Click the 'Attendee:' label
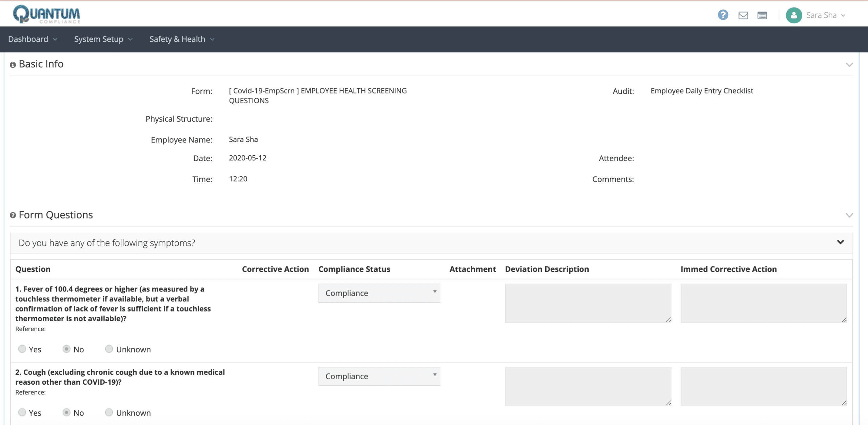This screenshot has width=868, height=425. pos(616,158)
